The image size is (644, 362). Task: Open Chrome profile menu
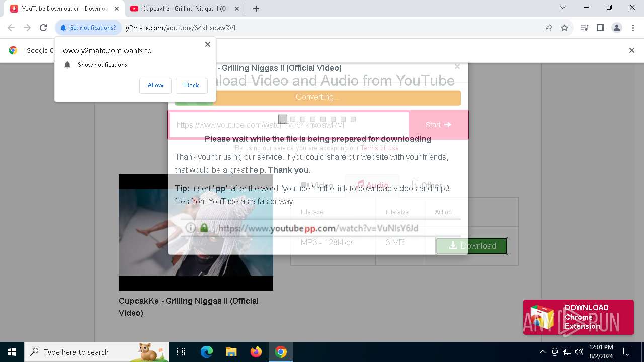617,28
